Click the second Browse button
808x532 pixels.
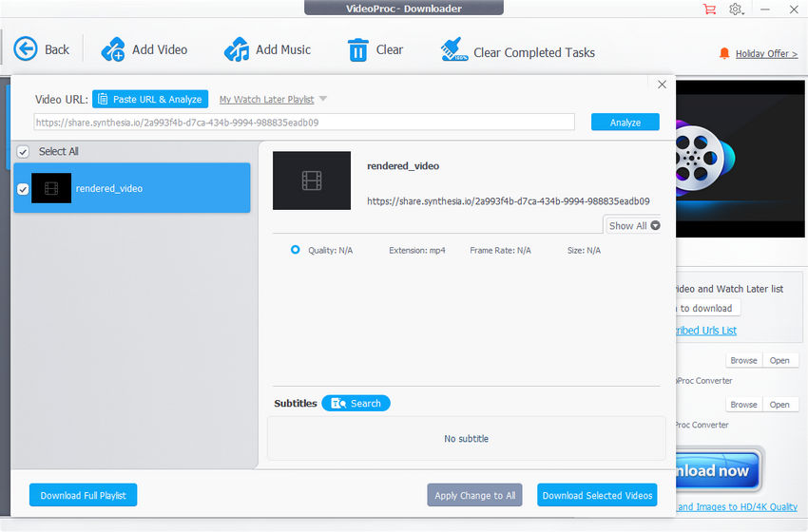click(743, 405)
